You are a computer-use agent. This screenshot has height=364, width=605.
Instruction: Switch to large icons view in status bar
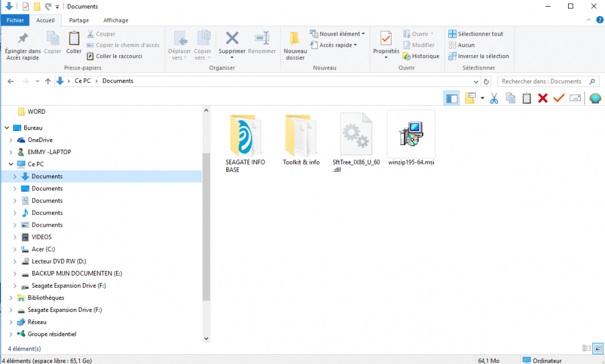point(598,348)
